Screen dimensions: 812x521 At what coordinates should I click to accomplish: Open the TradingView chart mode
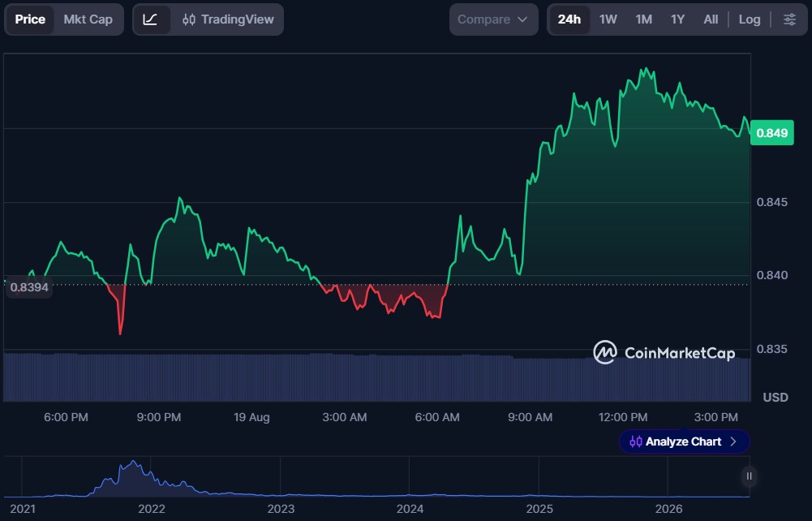(x=228, y=19)
